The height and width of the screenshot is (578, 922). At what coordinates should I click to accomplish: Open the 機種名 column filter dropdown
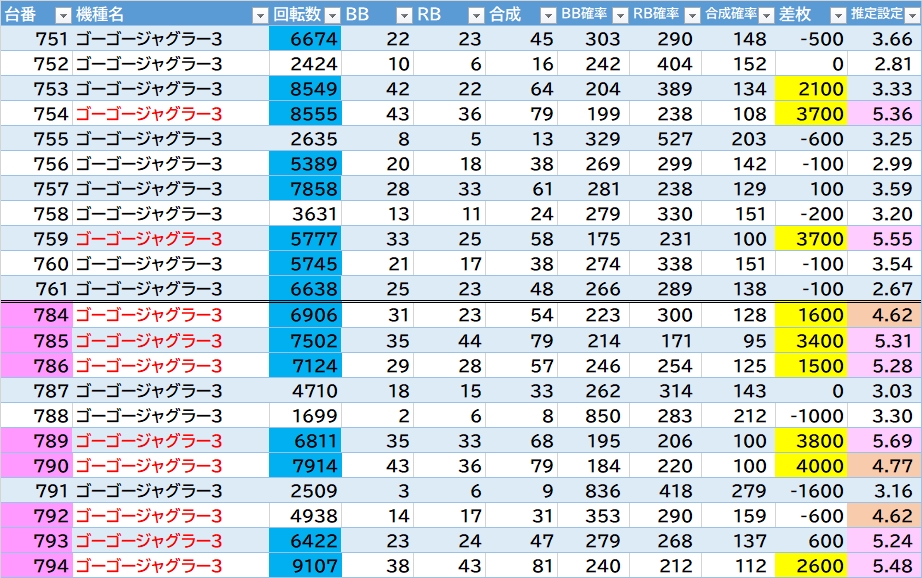[x=260, y=15]
